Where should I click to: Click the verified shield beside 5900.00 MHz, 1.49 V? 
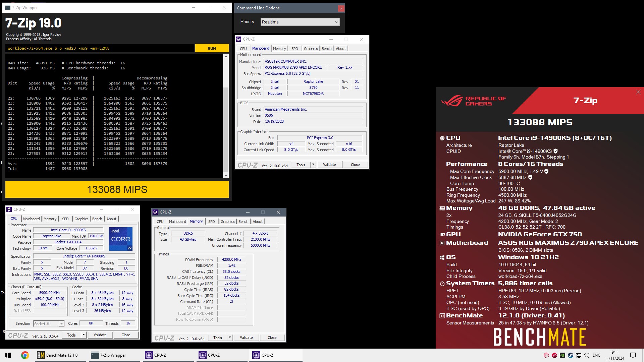546,171
